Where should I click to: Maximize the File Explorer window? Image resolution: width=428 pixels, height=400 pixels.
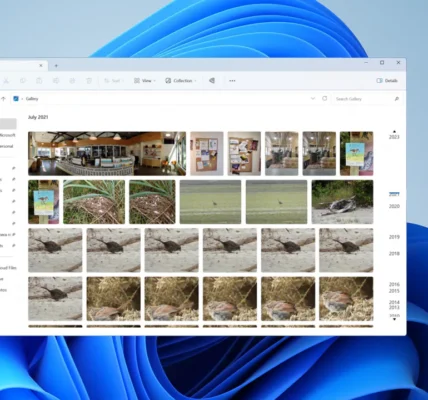382,63
